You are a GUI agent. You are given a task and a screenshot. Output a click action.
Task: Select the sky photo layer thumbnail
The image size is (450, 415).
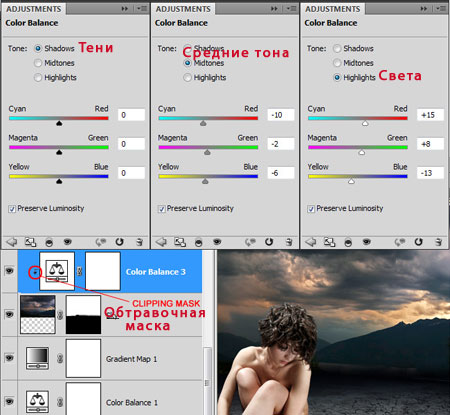38,314
